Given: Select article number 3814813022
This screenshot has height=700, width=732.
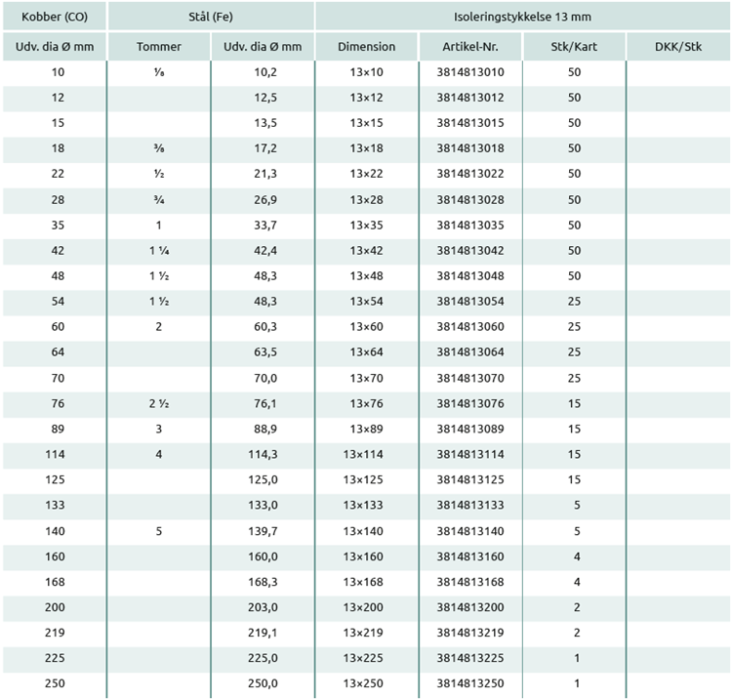Looking at the screenshot, I should (470, 174).
